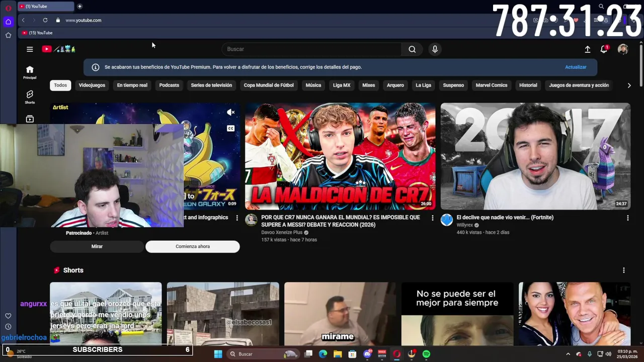Image resolution: width=644 pixels, height=362 pixels.
Task: Click the Windows taskbar Buscar box
Action: [262, 354]
